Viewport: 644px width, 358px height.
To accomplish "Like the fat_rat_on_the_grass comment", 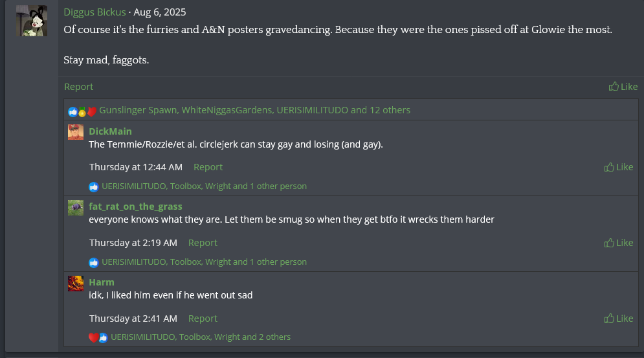I will click(609, 243).
